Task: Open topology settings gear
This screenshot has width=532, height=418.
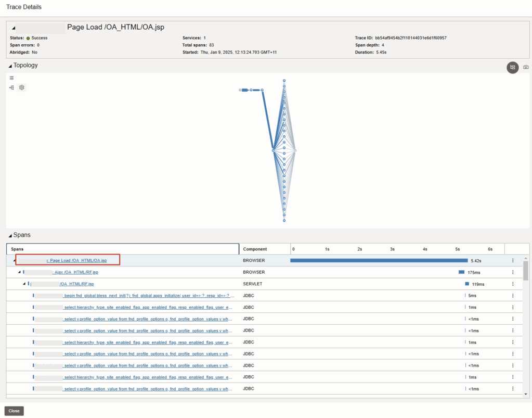Action: (22, 87)
